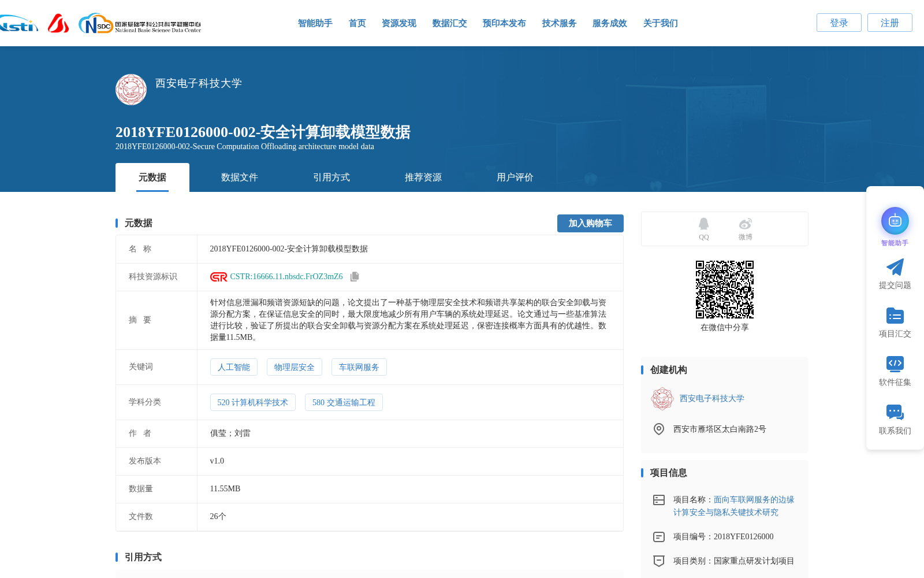Open 关于我们 menu
The height and width of the screenshot is (578, 924).
661,23
